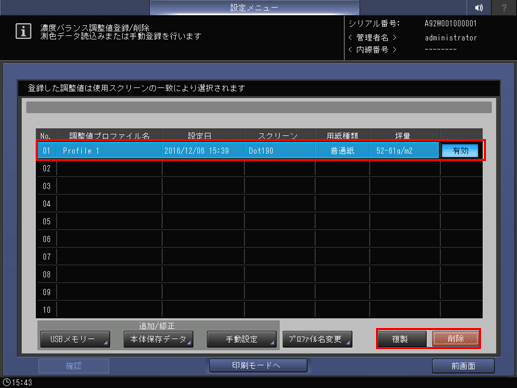Image resolution: width=517 pixels, height=388 pixels.
Task: Click the プロファイル名変更 rename button
Action: (x=317, y=339)
